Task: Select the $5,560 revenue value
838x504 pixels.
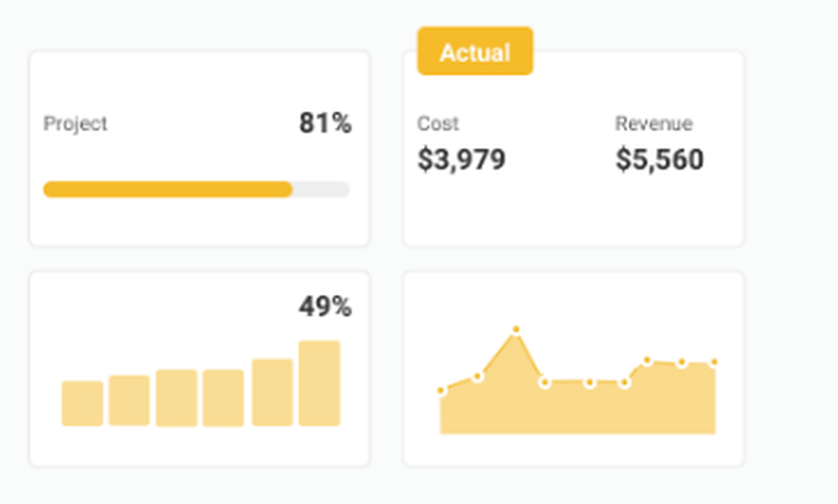Action: (660, 160)
